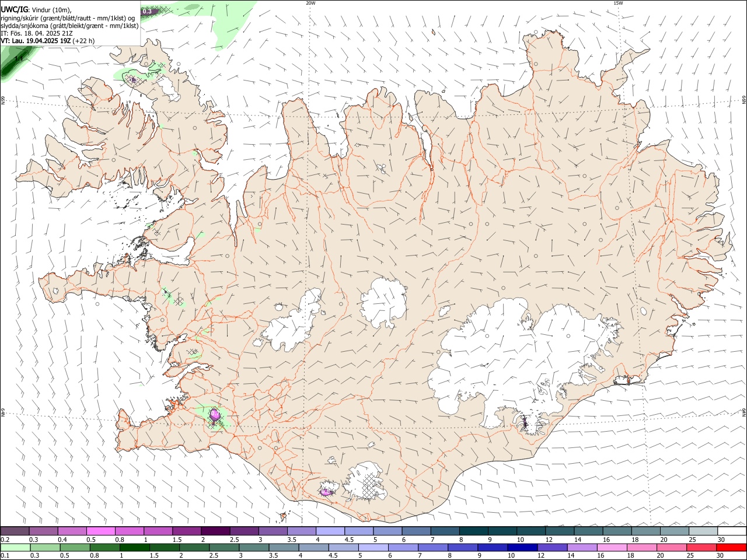Screen dimensions: 747x560
Task: Click the '20W' longitude label
Action: (x=310, y=3)
